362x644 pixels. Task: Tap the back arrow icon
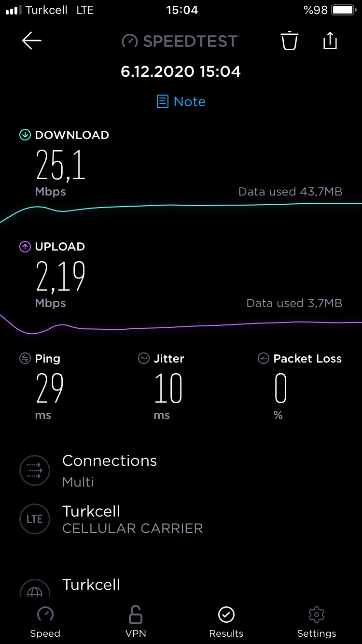[x=32, y=41]
